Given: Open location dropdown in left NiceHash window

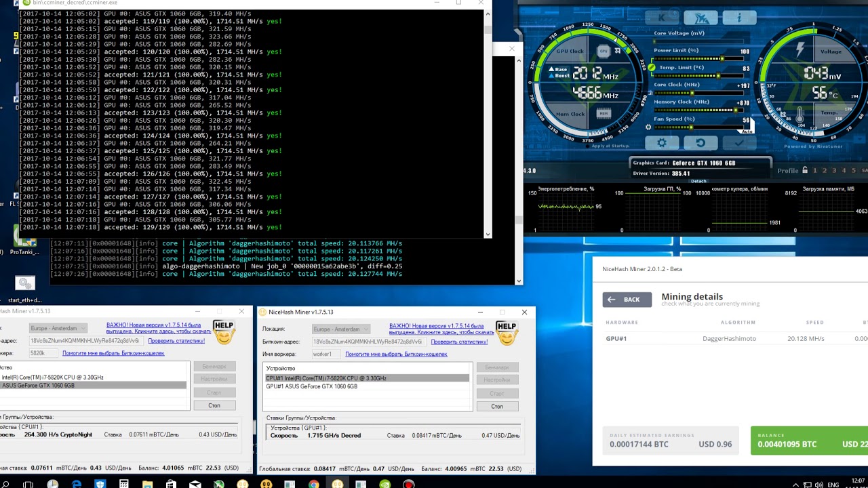Looking at the screenshot, I should [x=58, y=328].
